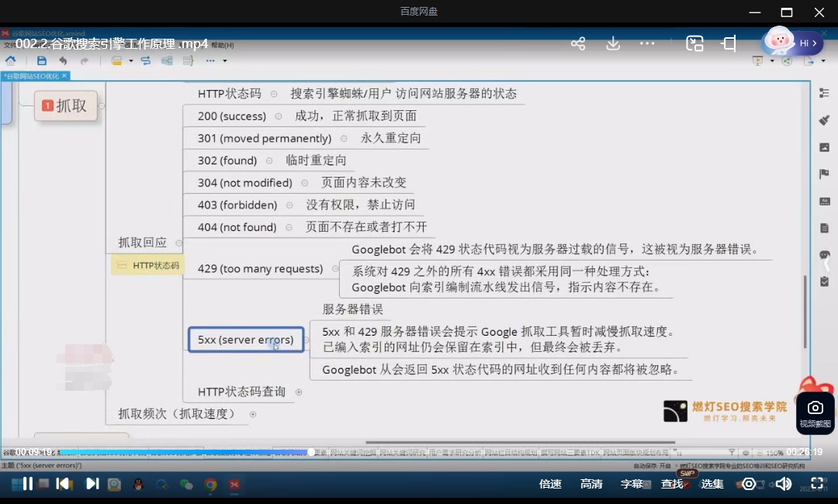
Task: Collapse the 200 (success) topic
Action: click(x=278, y=116)
